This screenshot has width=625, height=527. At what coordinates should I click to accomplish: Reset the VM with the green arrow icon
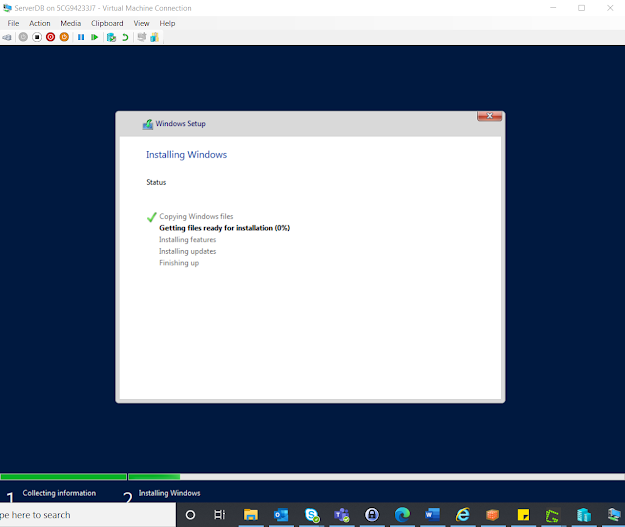click(94, 37)
